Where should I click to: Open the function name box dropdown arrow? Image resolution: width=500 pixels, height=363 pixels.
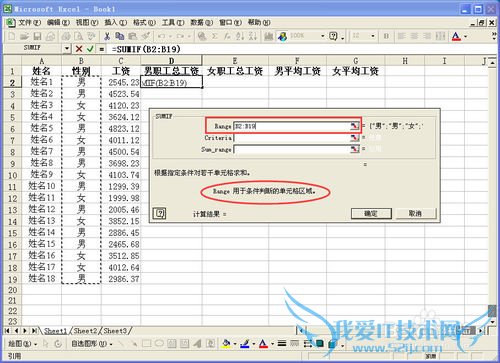pos(67,49)
